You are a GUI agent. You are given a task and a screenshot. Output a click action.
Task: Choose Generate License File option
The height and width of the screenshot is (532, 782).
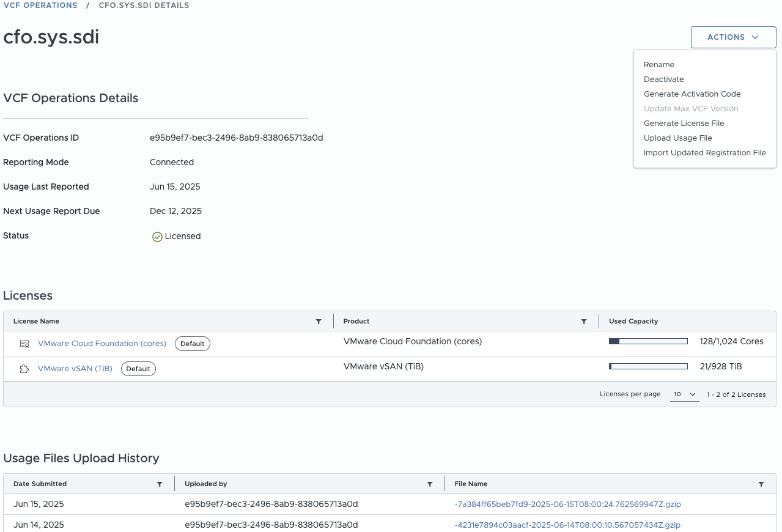tap(684, 124)
